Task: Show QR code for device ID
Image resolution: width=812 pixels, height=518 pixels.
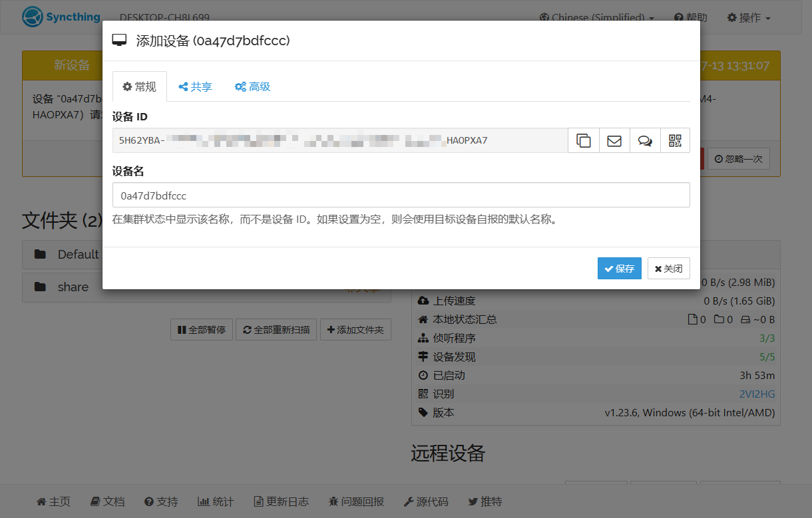Action: pyautogui.click(x=675, y=140)
